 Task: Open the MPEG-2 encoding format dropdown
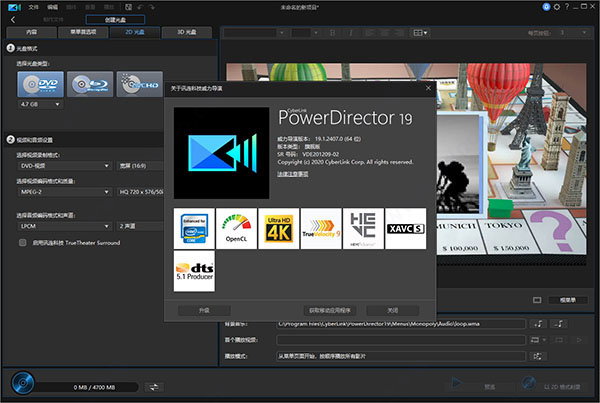65,192
